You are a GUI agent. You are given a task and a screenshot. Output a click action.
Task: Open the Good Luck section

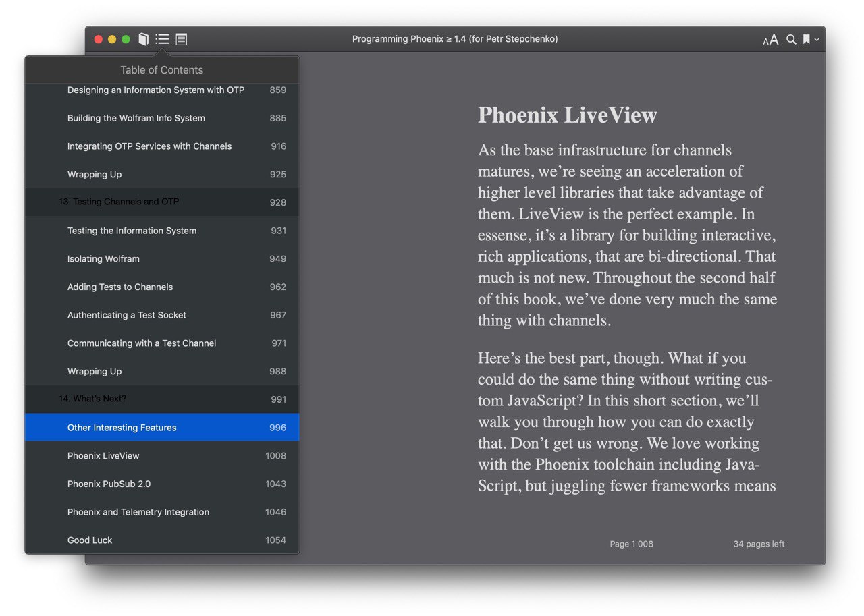tap(162, 540)
